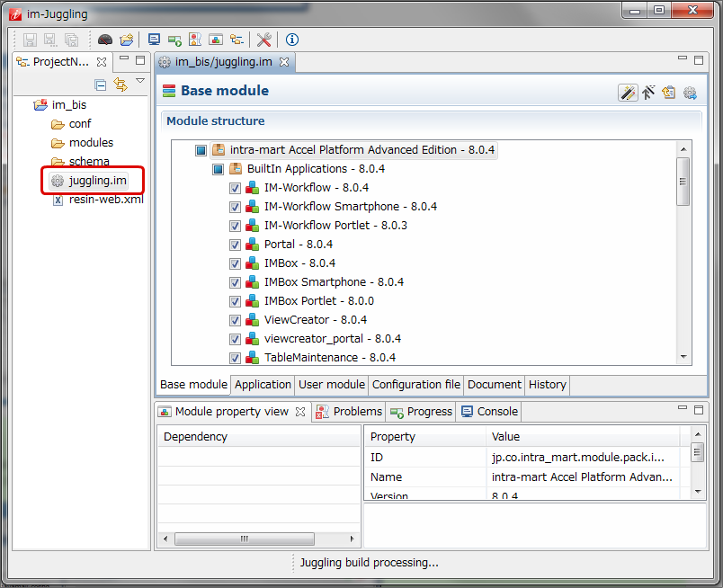Click the blue information icon in toolbar

tap(292, 40)
